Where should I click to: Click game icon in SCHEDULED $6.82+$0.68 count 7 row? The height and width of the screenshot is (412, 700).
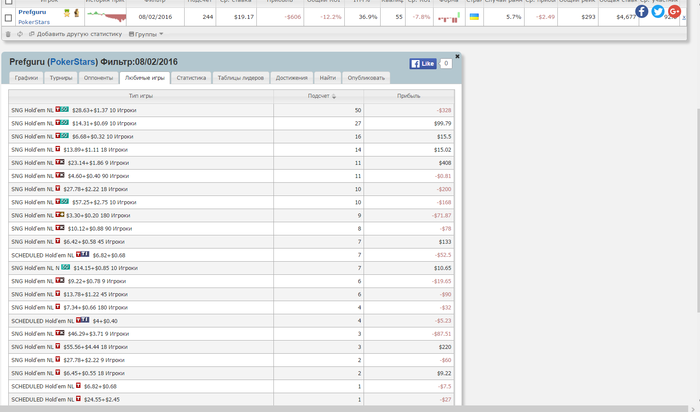click(83, 254)
